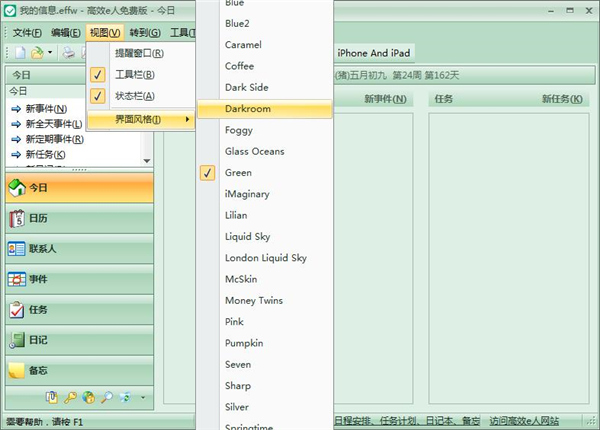Open the 日历 (Calendar) navigation panel

tap(40, 218)
